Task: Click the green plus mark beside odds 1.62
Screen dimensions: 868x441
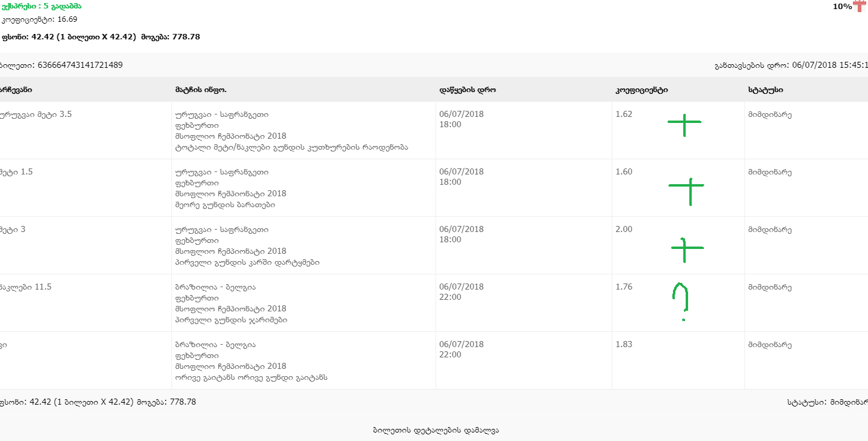Action: [684, 123]
